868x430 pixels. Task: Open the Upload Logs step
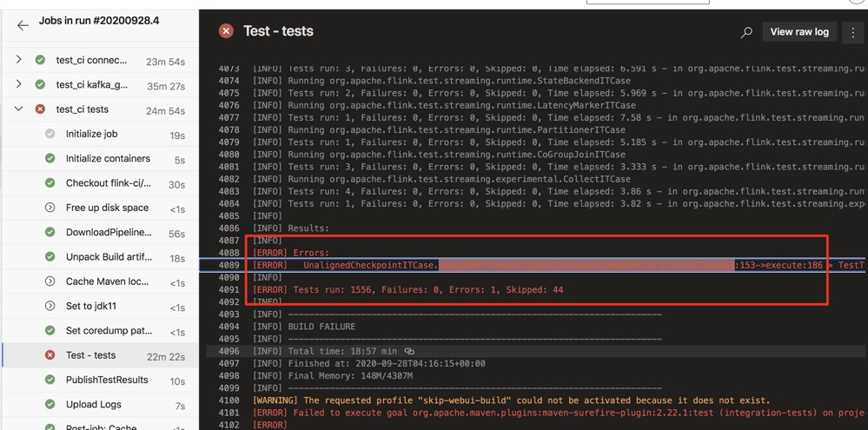[100, 405]
